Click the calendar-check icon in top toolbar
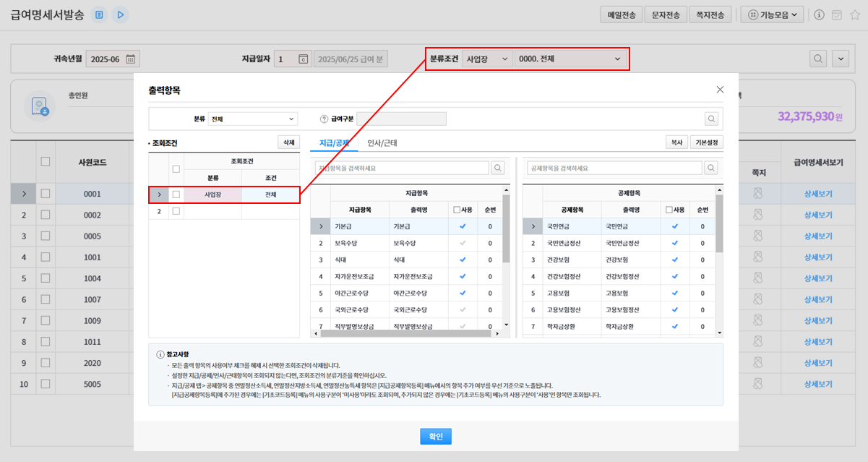868x462 pixels. [837, 14]
